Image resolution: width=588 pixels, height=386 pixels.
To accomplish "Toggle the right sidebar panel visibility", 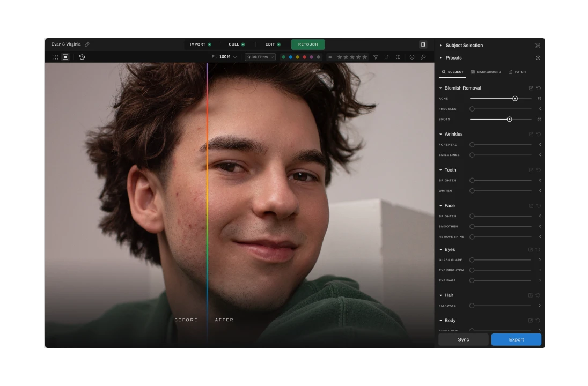I will coord(423,44).
